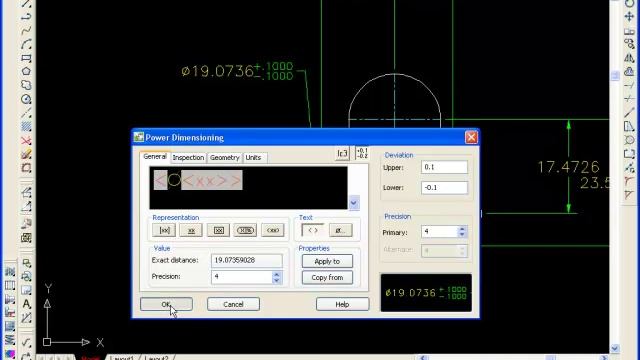This screenshot has height=360, width=640.
Task: Click the Primary precision input field
Action: coord(439,232)
